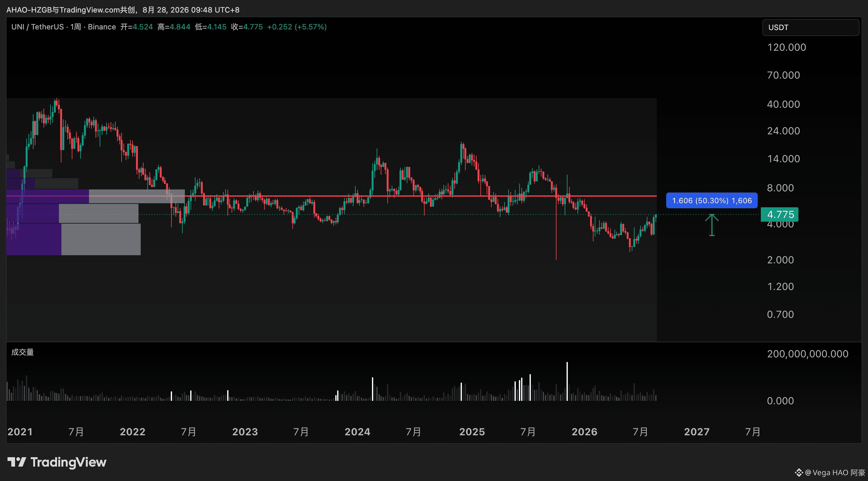Click the 2022 time axis label
The height and width of the screenshot is (481, 868).
tap(133, 432)
